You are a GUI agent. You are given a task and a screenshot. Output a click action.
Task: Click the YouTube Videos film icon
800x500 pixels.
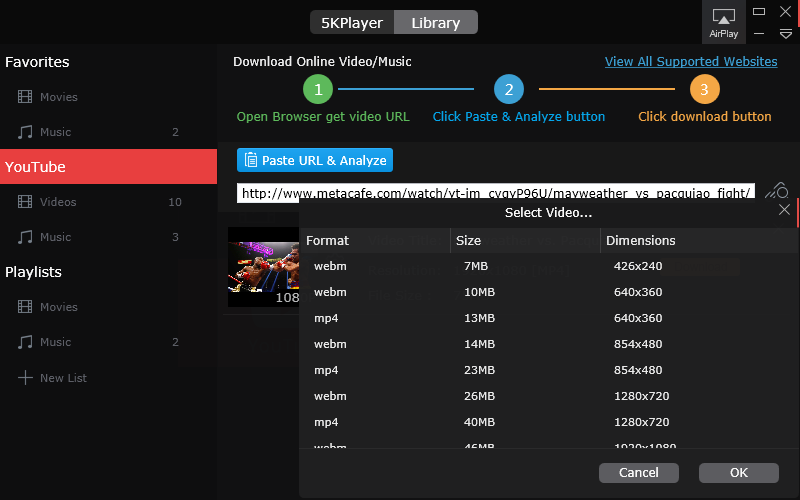(x=25, y=202)
